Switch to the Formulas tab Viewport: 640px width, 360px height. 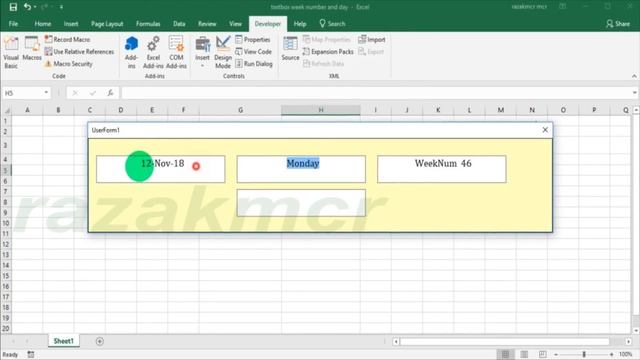click(148, 24)
